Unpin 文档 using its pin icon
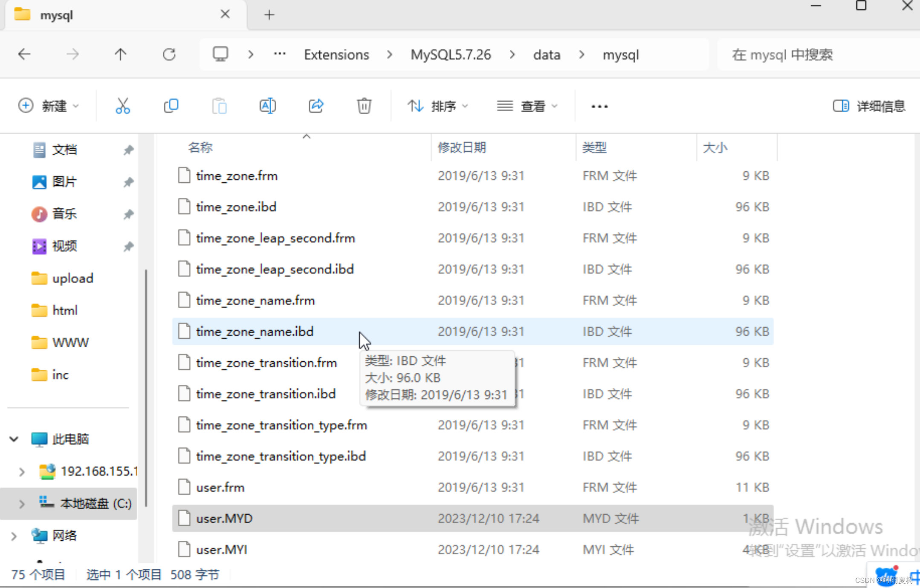This screenshot has height=588, width=920. point(128,150)
